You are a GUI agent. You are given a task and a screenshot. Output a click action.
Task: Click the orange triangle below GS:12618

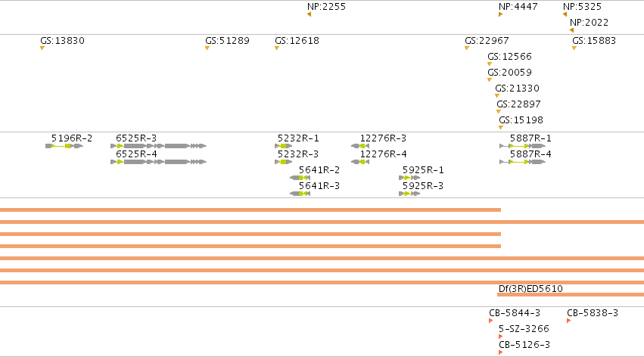click(x=277, y=48)
